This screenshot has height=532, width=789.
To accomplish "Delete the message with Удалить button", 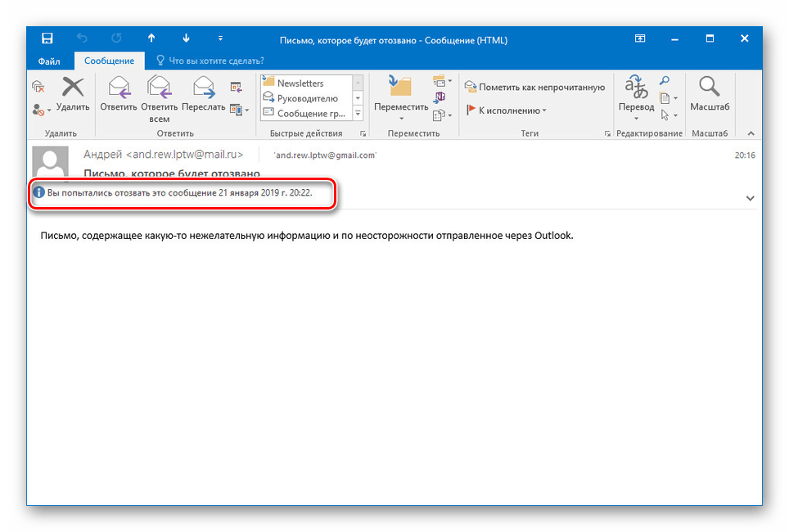I will point(73,93).
